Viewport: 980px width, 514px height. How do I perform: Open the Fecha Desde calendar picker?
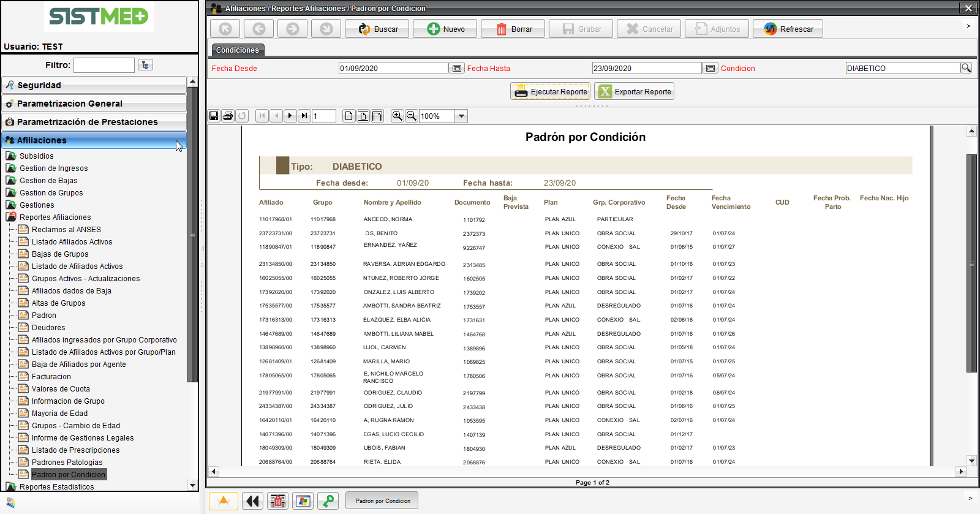[457, 69]
